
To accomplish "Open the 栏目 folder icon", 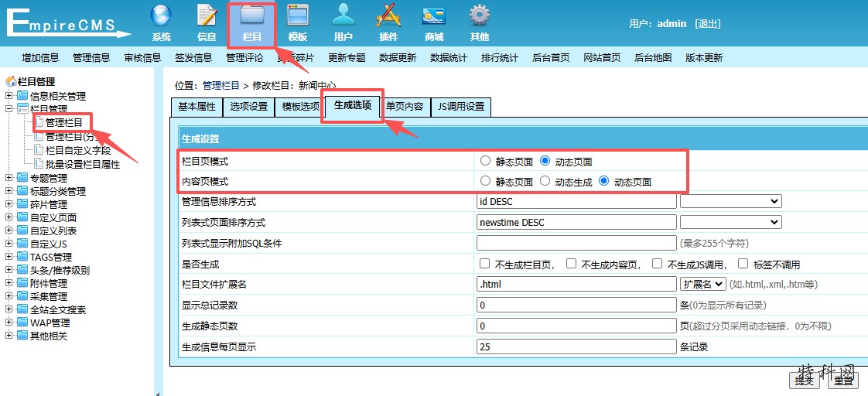I will point(252,15).
